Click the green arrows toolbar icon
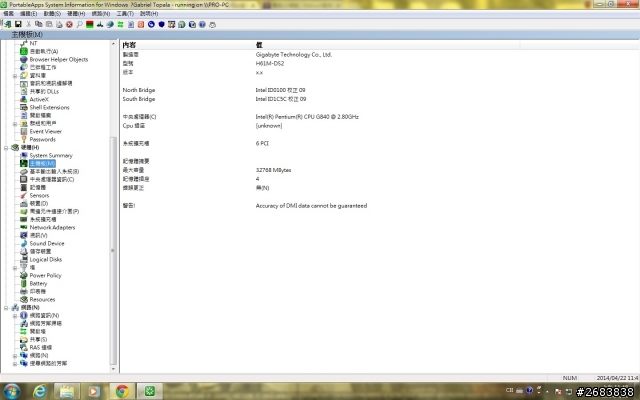 pyautogui.click(x=120, y=24)
